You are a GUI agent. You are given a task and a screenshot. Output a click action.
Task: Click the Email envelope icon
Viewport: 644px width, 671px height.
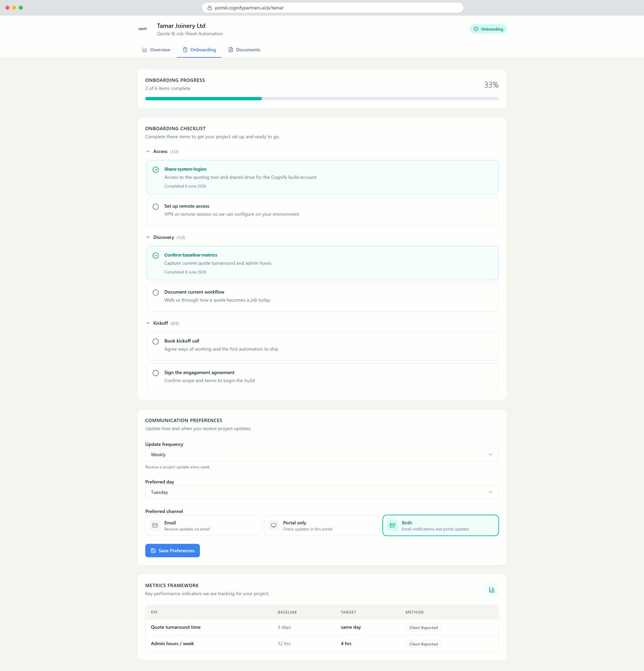[x=155, y=525]
